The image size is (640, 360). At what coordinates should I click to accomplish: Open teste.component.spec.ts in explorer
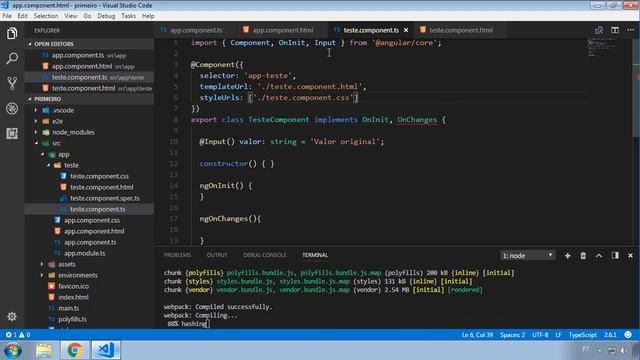click(x=104, y=198)
